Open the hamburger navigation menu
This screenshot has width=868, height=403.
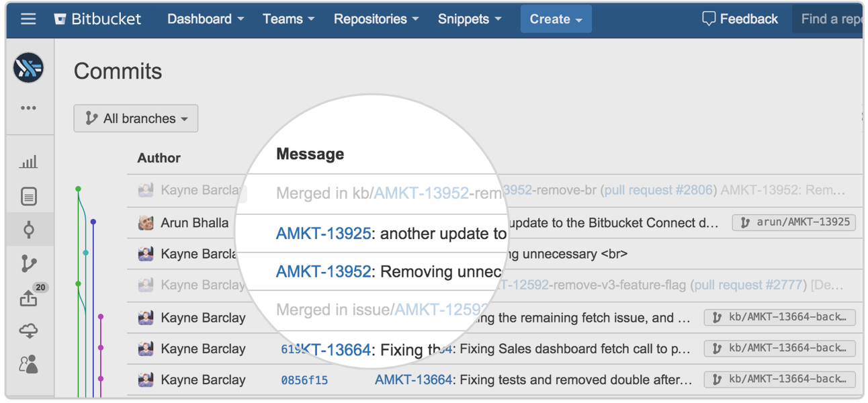(x=28, y=19)
